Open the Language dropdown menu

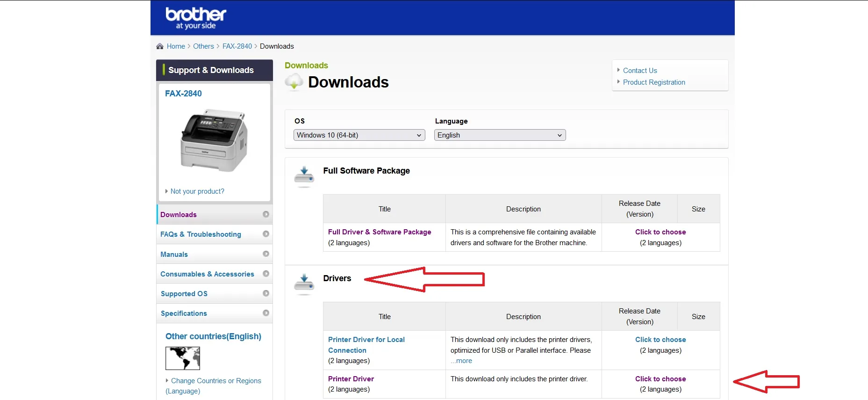click(500, 135)
